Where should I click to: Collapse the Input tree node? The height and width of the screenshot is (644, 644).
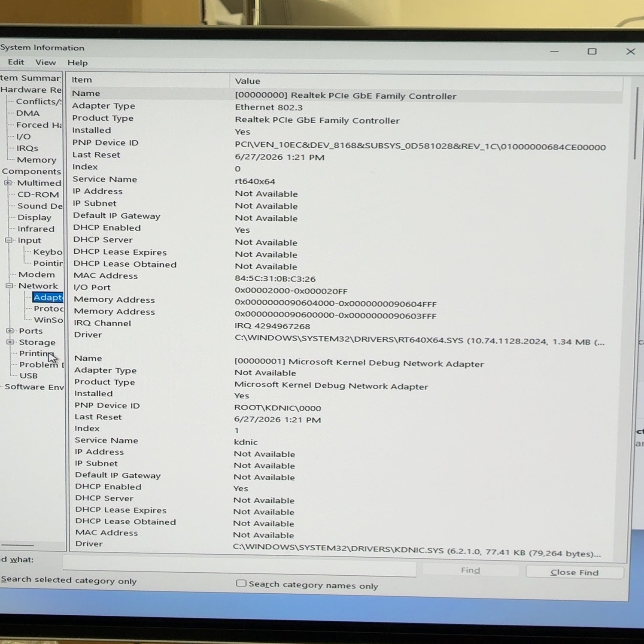[9, 240]
